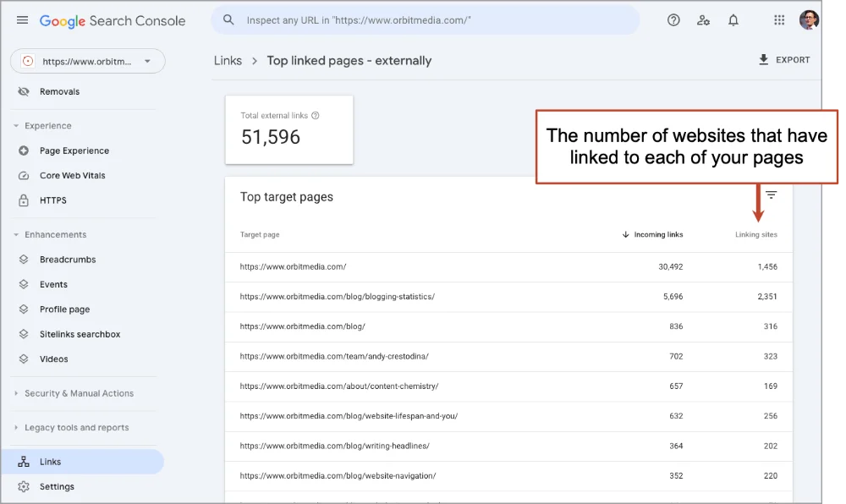The height and width of the screenshot is (504, 846).
Task: Click the 51,596 total links number
Action: 271,137
